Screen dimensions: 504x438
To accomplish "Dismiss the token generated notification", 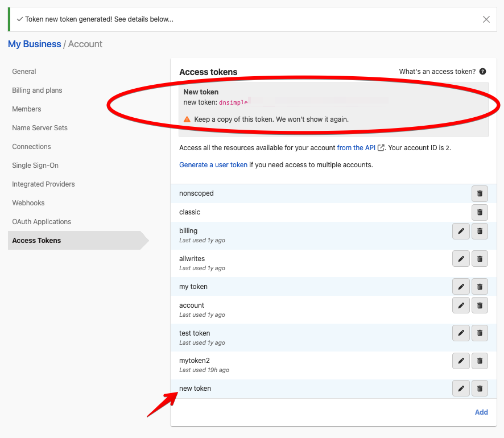I will 486,19.
